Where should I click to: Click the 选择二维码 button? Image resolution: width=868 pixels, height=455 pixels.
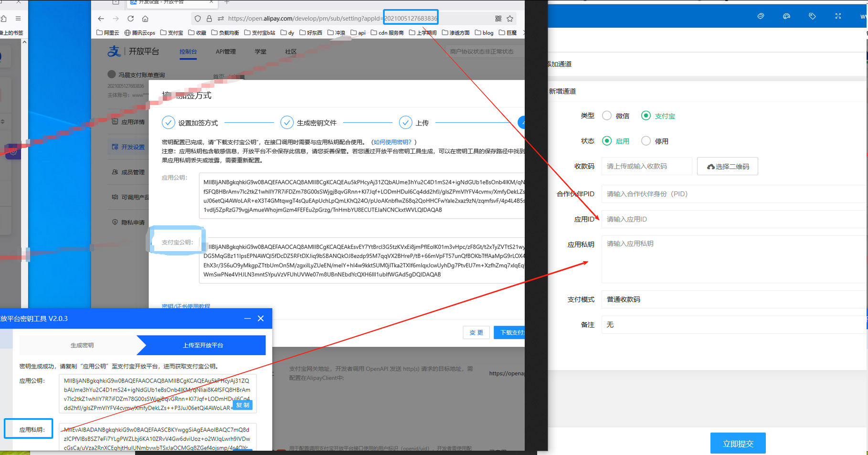point(728,166)
